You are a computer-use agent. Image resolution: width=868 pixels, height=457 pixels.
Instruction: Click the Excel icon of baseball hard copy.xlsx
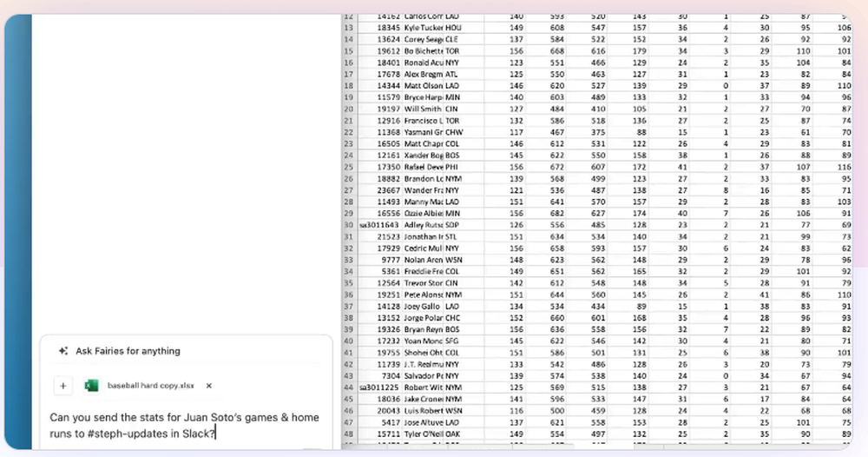[91, 386]
